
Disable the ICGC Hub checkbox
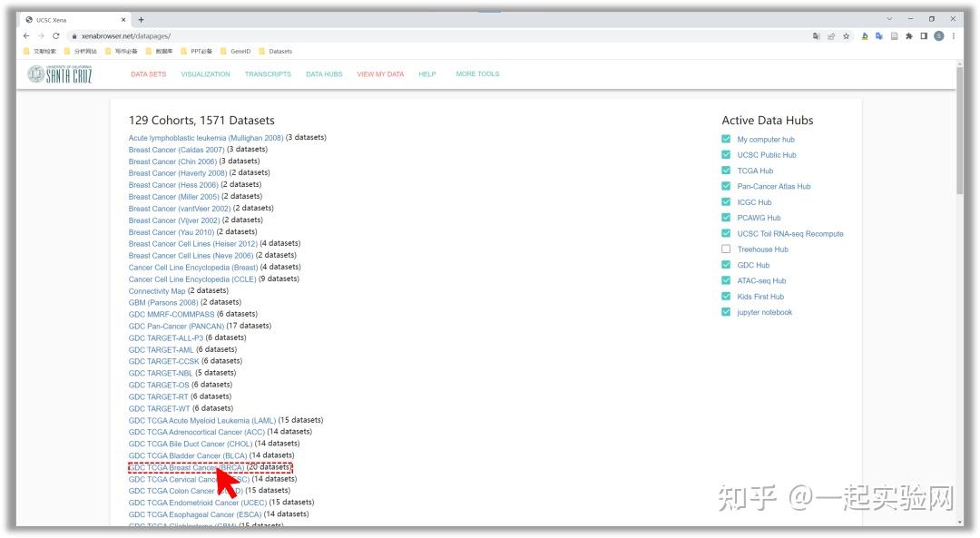tap(726, 201)
